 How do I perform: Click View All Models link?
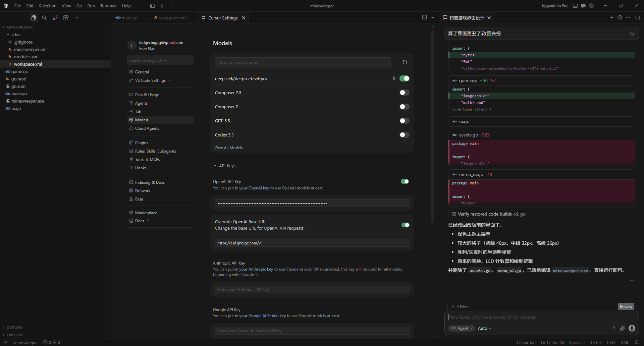(x=228, y=148)
